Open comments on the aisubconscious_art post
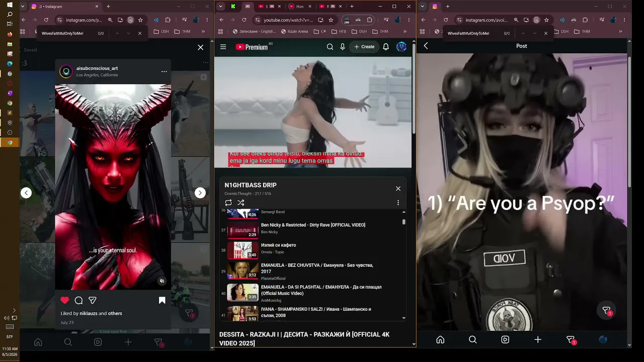Image resolution: width=644 pixels, height=362 pixels. click(78, 300)
